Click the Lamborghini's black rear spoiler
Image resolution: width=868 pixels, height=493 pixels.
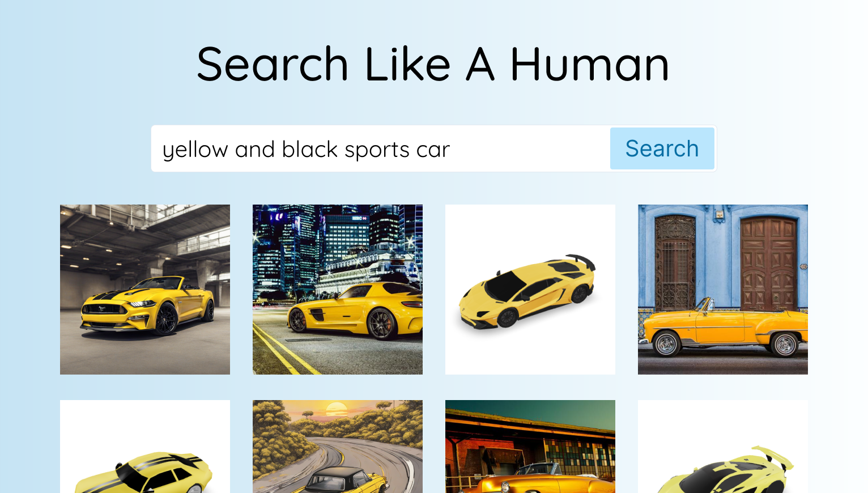[x=581, y=261]
